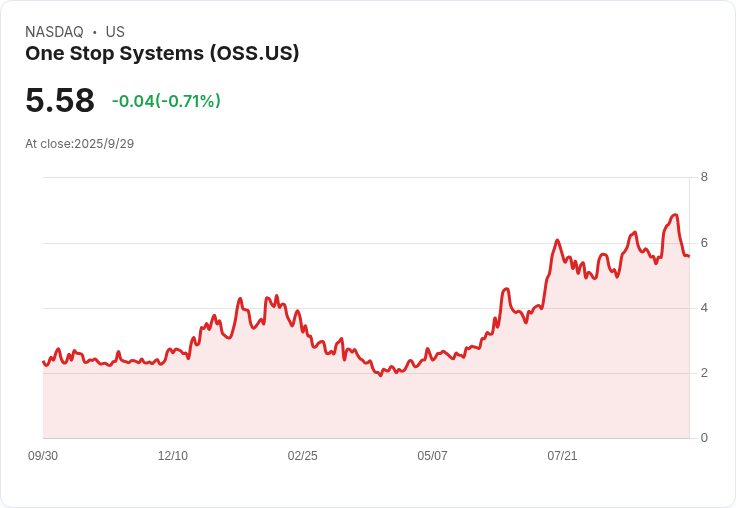The width and height of the screenshot is (736, 508).
Task: Click the highest peak of the red price line
Action: [x=675, y=215]
